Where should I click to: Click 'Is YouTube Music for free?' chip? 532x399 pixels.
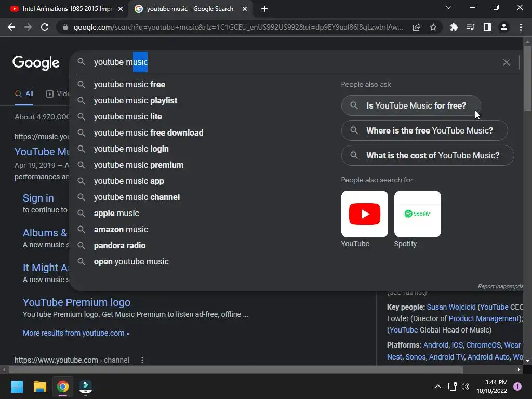pyautogui.click(x=411, y=105)
